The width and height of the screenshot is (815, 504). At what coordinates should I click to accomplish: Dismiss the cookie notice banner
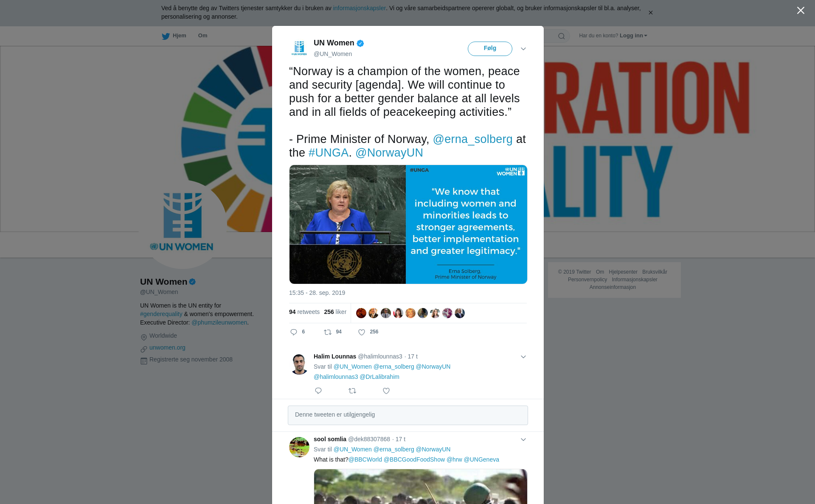650,13
